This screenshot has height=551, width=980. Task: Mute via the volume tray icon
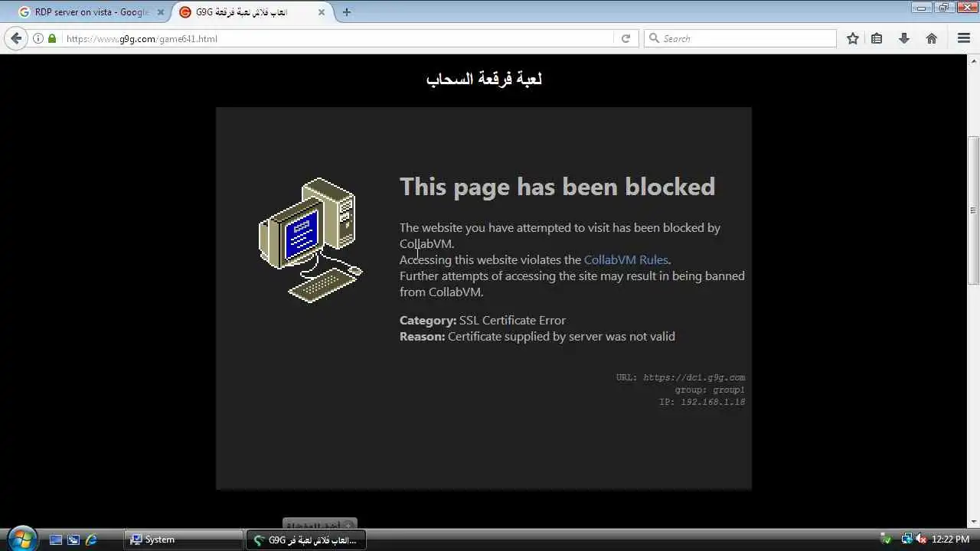pos(920,540)
